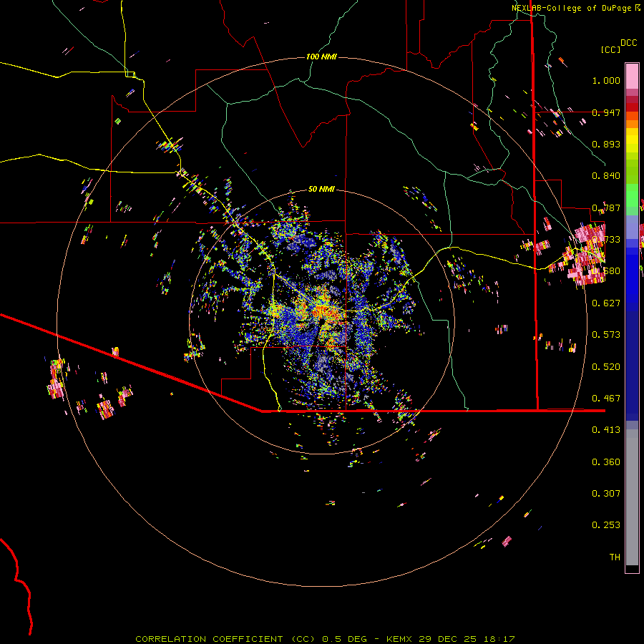This screenshot has height=644, width=644.
Task: Pick the bright green segment of the color bar
Action: tap(632, 195)
